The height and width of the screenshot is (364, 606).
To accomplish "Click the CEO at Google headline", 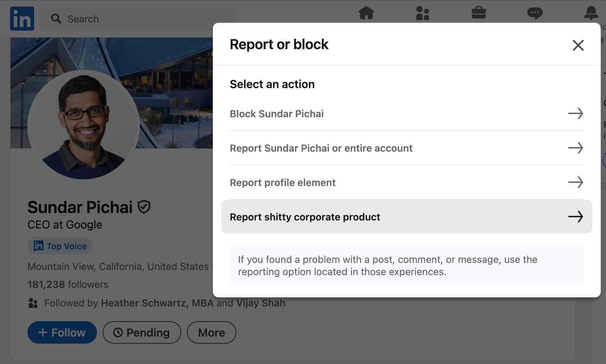I will click(x=65, y=225).
